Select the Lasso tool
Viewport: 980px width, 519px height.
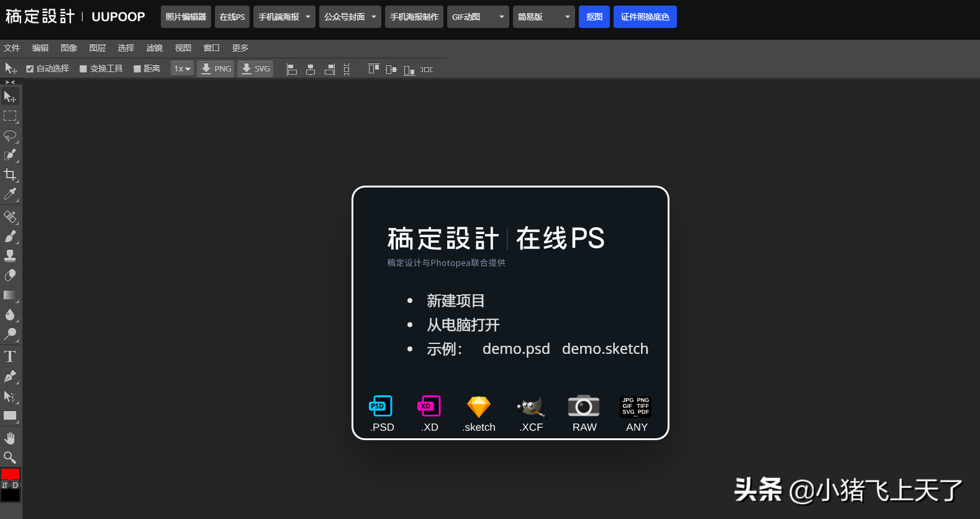10,136
